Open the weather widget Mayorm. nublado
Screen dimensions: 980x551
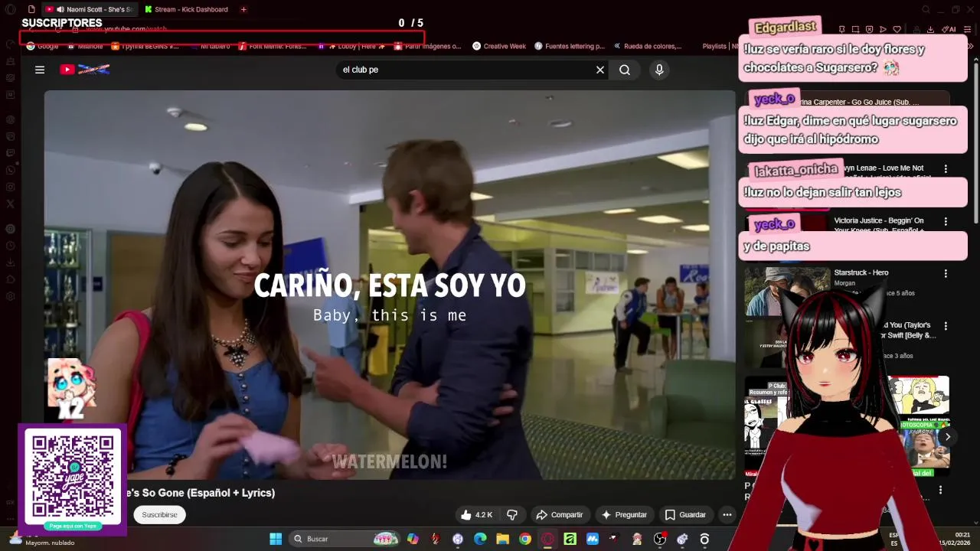[x=42, y=539]
